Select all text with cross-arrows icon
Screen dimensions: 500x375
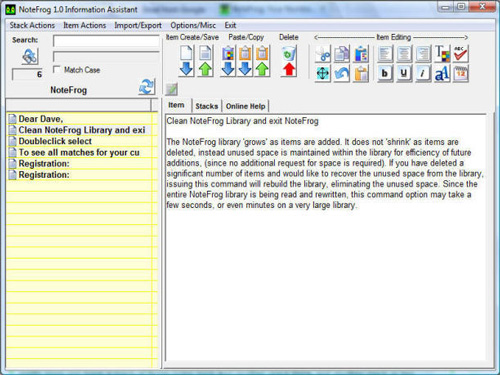click(x=323, y=73)
